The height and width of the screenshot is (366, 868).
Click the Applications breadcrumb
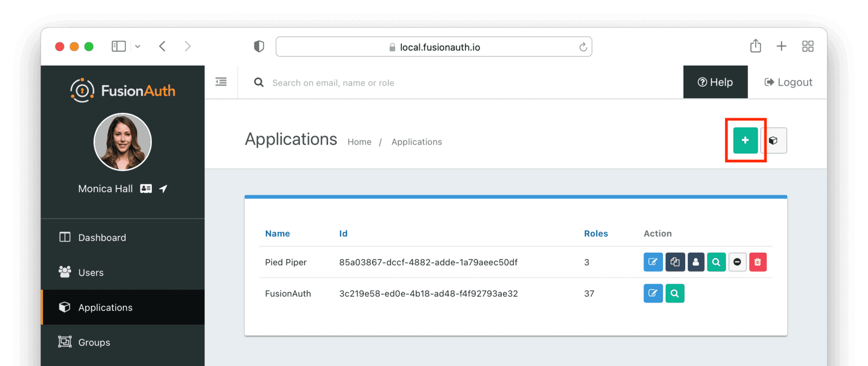pos(417,142)
